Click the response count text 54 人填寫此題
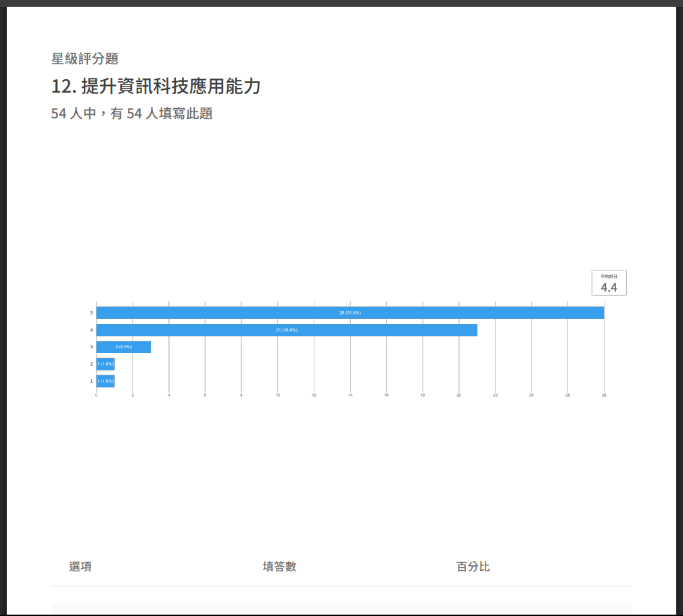Screen dimensions: 683x616 click(133, 114)
